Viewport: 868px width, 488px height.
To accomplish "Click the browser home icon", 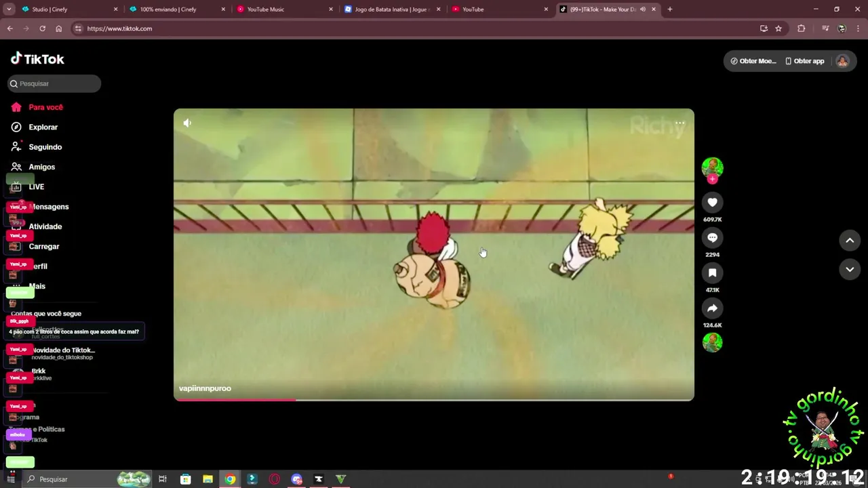I will [58, 28].
